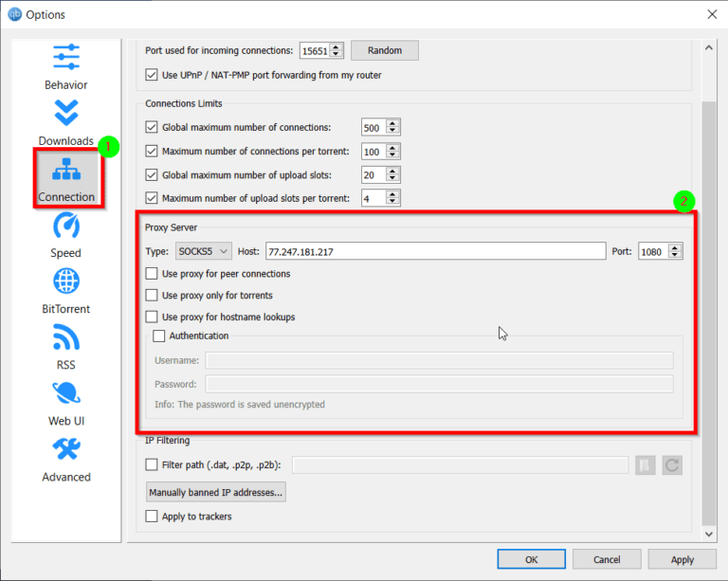Open the Behavior settings section
The image size is (728, 581).
pos(66,65)
